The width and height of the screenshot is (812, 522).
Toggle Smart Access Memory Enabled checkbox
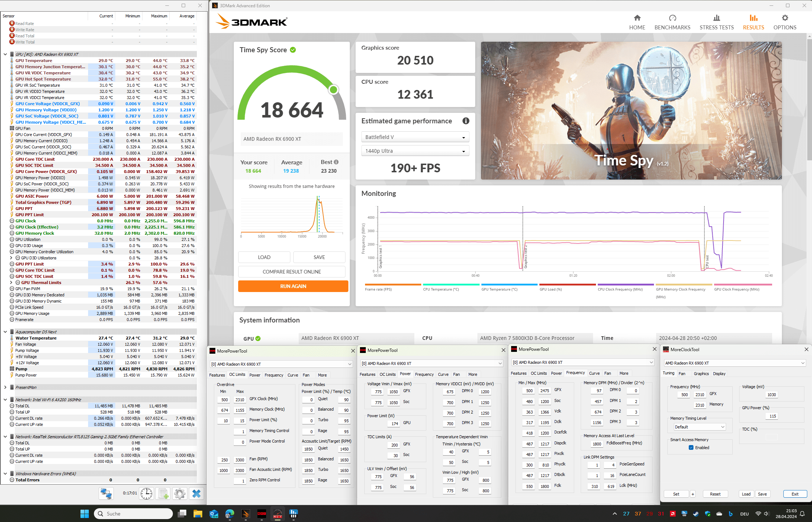(691, 448)
